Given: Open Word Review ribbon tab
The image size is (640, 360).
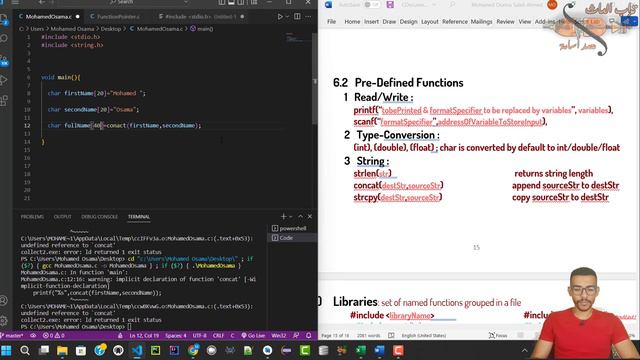Looking at the screenshot, I should pos(505,22).
